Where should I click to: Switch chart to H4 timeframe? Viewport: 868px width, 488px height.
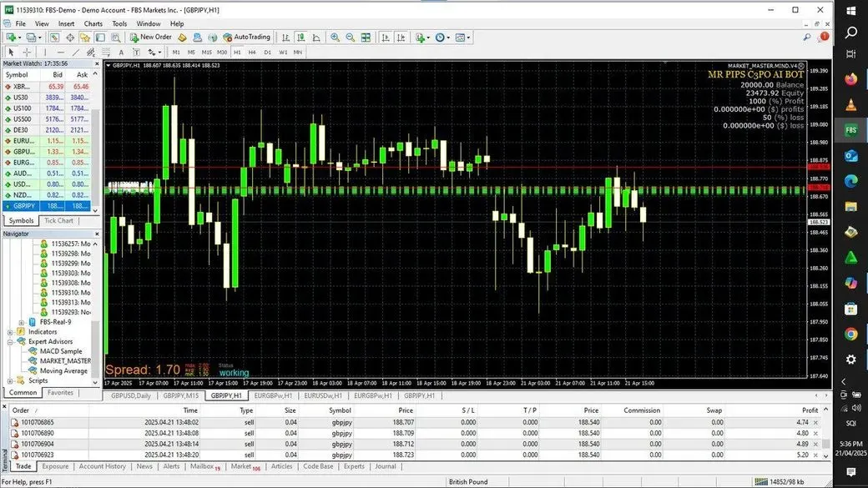(x=252, y=52)
